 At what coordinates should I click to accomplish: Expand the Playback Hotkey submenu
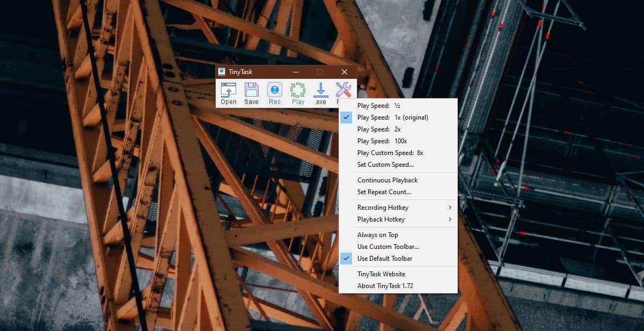(382, 219)
